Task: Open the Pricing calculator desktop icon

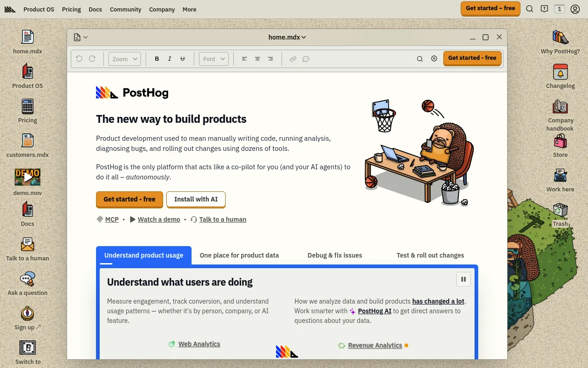Action: point(28,111)
